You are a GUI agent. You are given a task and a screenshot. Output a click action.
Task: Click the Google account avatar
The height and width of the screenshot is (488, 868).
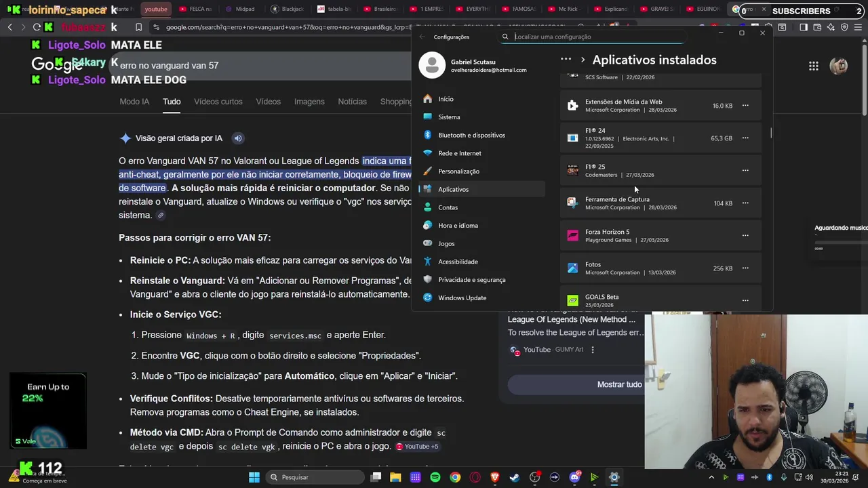click(x=840, y=66)
